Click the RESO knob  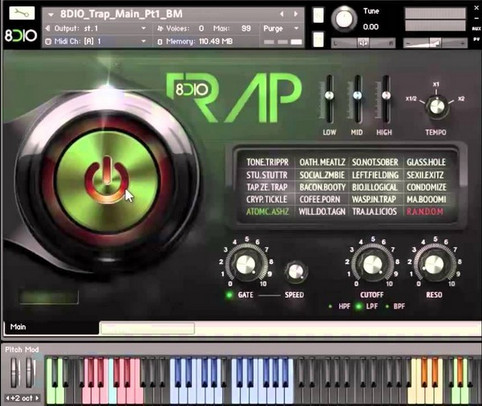point(435,264)
